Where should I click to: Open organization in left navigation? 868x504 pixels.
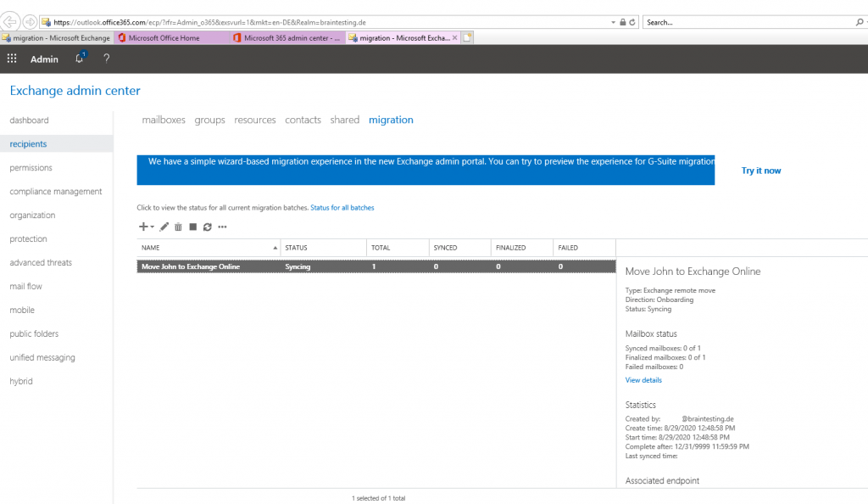[x=32, y=216]
